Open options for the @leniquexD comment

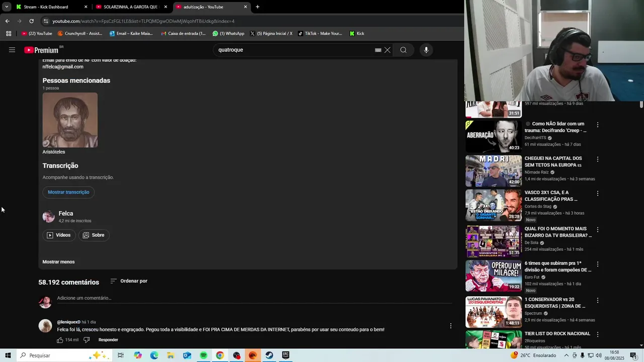[451, 326]
